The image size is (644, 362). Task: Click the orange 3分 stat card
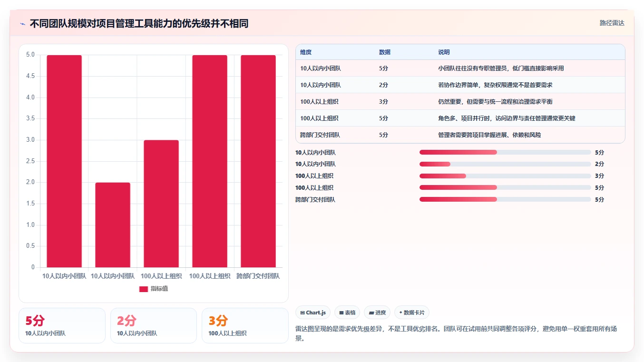click(x=245, y=325)
